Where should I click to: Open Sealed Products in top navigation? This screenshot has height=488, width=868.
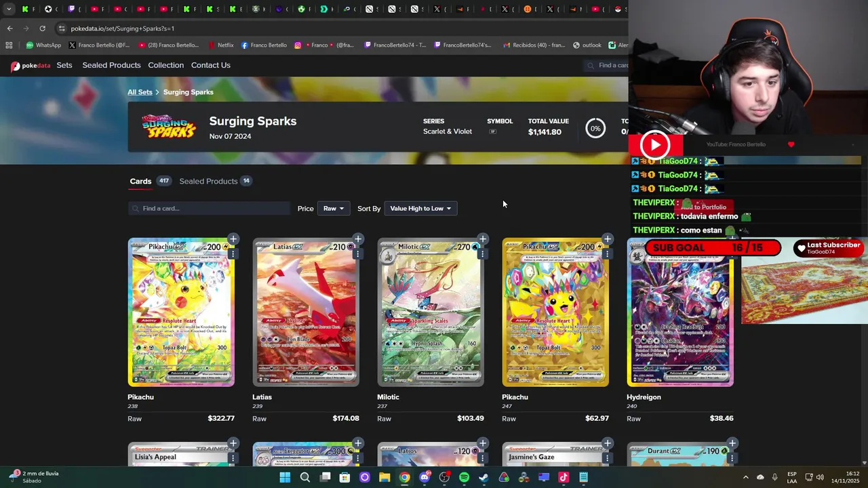tap(111, 65)
